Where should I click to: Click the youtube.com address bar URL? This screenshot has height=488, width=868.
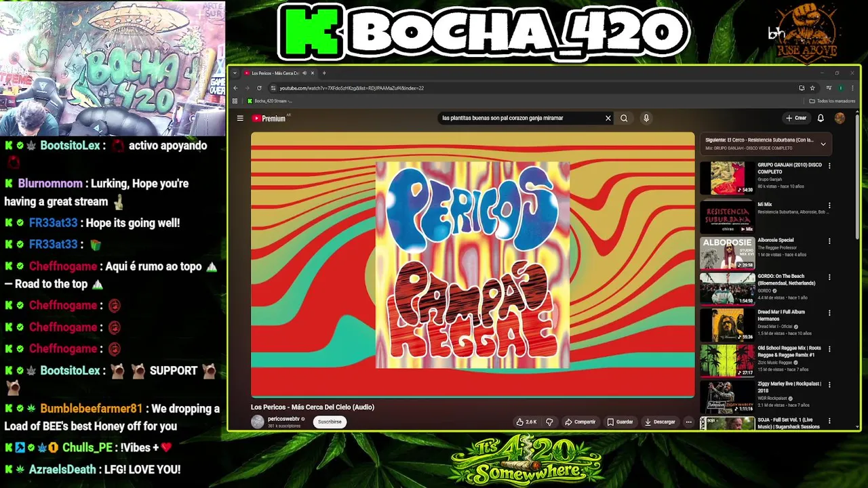352,87
